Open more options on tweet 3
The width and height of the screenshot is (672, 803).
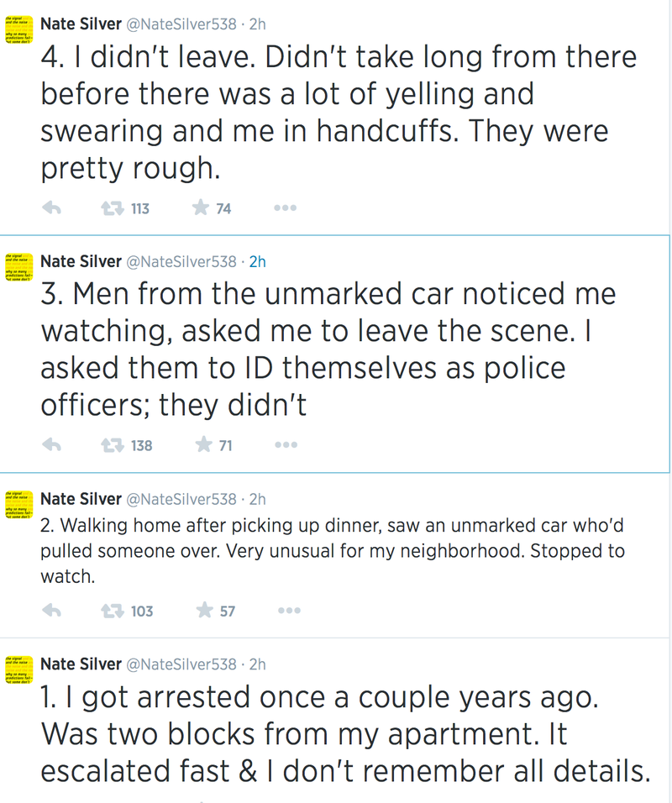[x=286, y=445]
